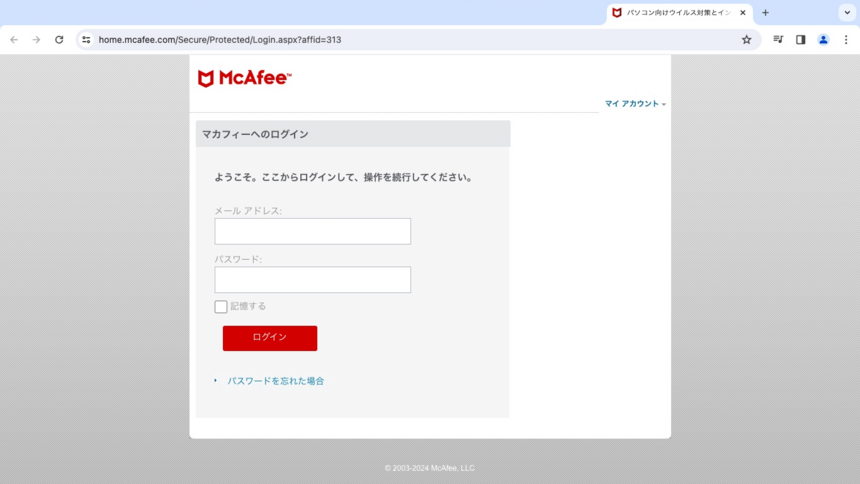The height and width of the screenshot is (484, 860).
Task: Open the tab search dropdown arrow
Action: pyautogui.click(x=847, y=13)
